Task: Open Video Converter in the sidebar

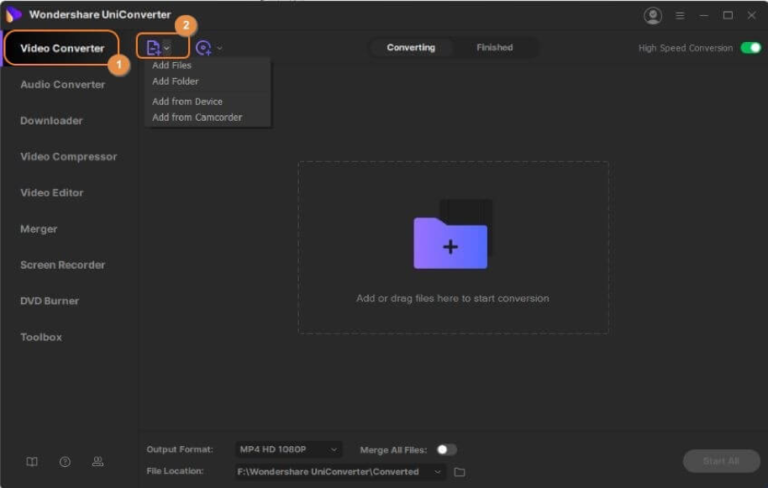Action: pos(62,48)
